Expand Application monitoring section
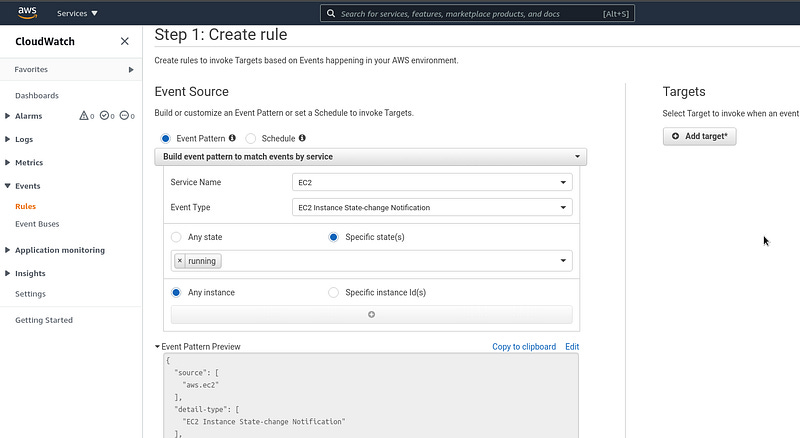The height and width of the screenshot is (438, 800). 7,250
